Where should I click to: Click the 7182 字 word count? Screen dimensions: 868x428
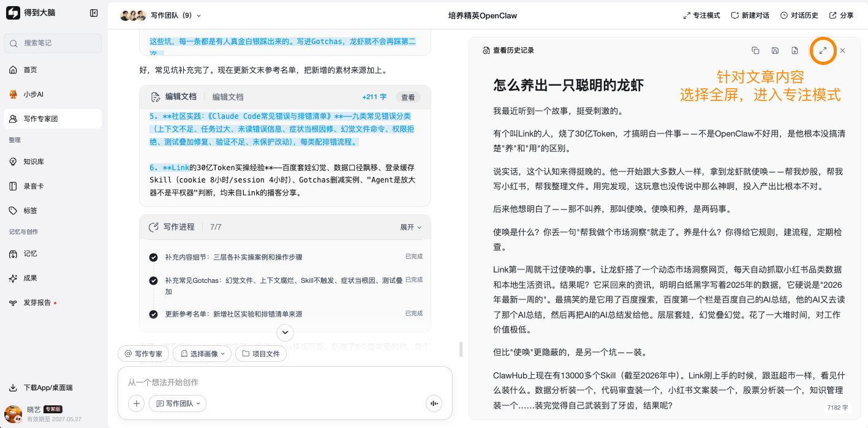point(837,407)
